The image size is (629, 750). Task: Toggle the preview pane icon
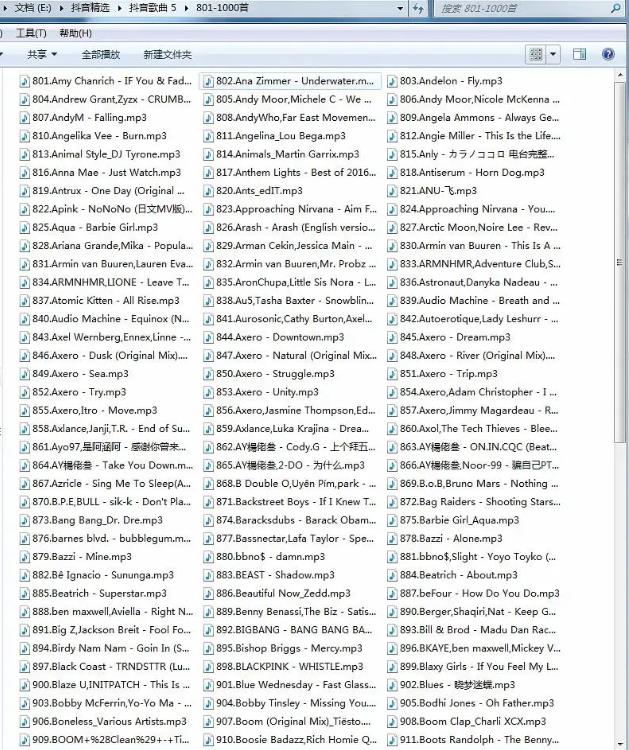point(579,54)
